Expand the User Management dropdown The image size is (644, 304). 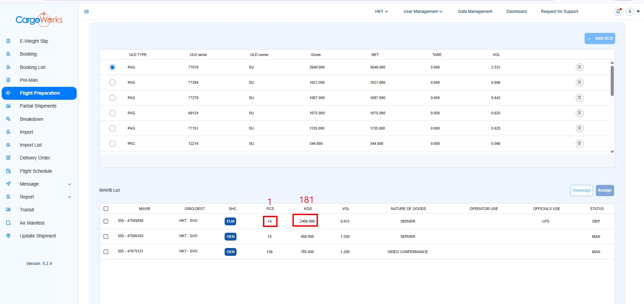click(x=423, y=12)
